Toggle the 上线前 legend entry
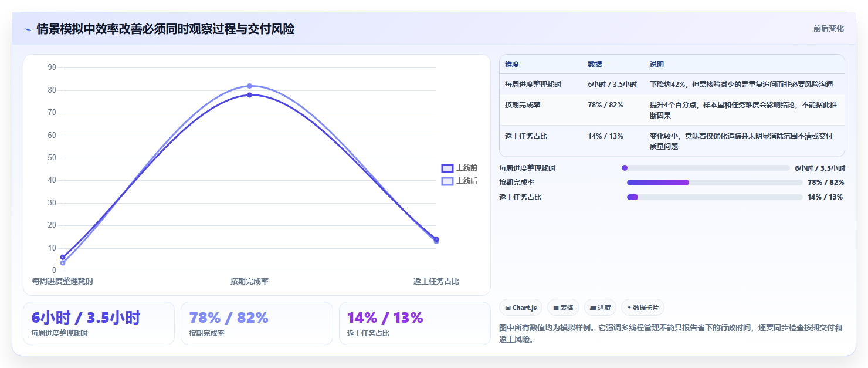This screenshot has width=868, height=368. [x=460, y=168]
